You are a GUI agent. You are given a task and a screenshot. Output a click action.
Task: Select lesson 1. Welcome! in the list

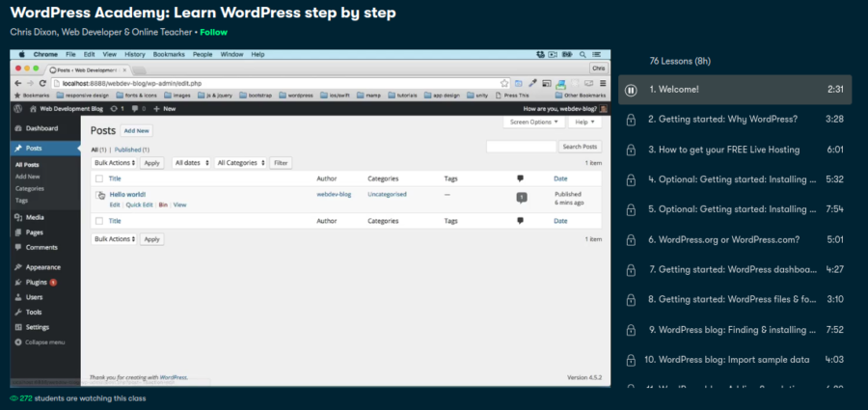[735, 90]
